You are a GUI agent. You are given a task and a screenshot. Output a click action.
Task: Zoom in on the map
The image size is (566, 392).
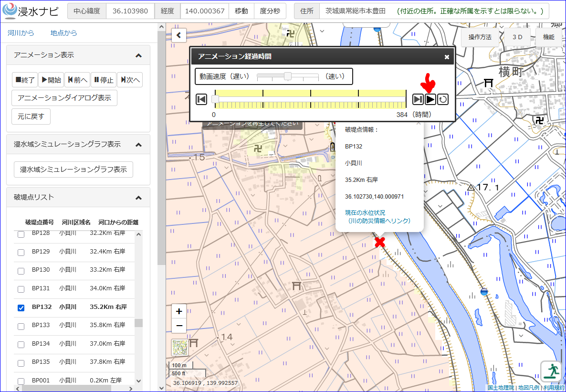click(x=179, y=311)
